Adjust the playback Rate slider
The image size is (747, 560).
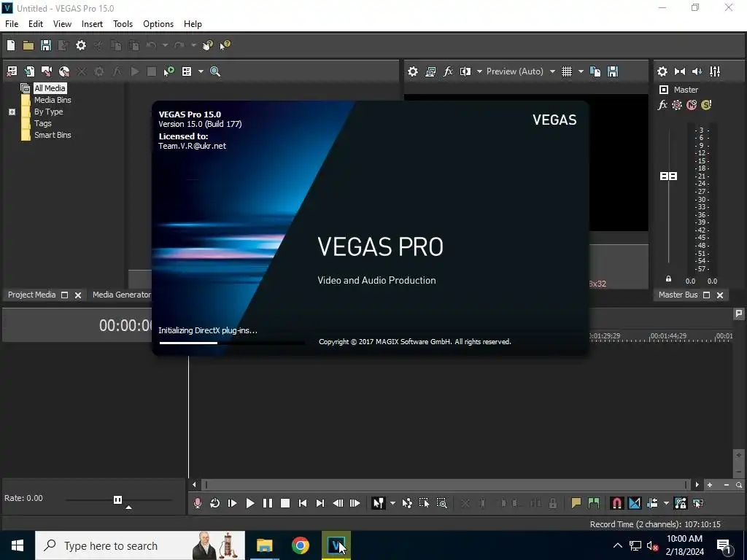117,500
